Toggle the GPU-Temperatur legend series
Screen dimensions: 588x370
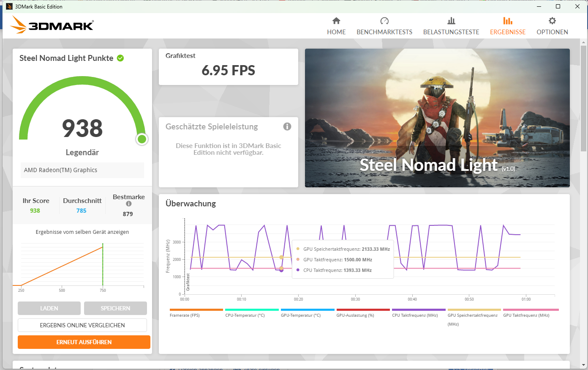[308, 313]
